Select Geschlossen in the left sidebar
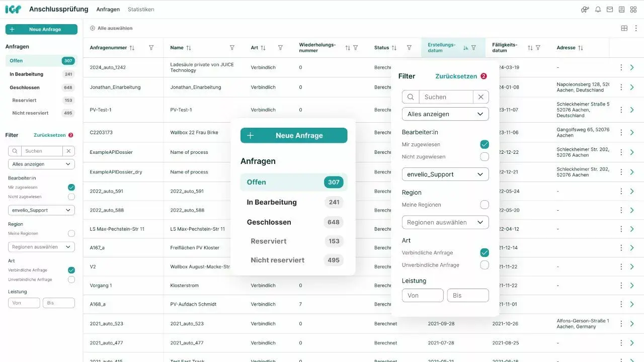The height and width of the screenshot is (362, 644). pyautogui.click(x=41, y=87)
